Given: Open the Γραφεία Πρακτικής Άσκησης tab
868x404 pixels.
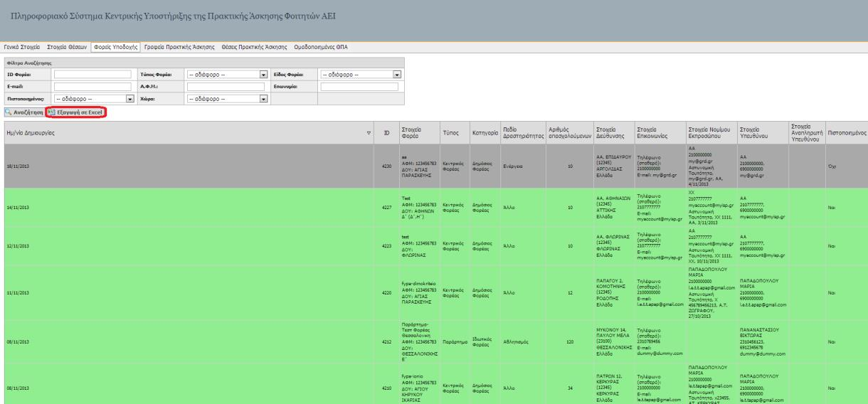Looking at the screenshot, I should point(179,47).
